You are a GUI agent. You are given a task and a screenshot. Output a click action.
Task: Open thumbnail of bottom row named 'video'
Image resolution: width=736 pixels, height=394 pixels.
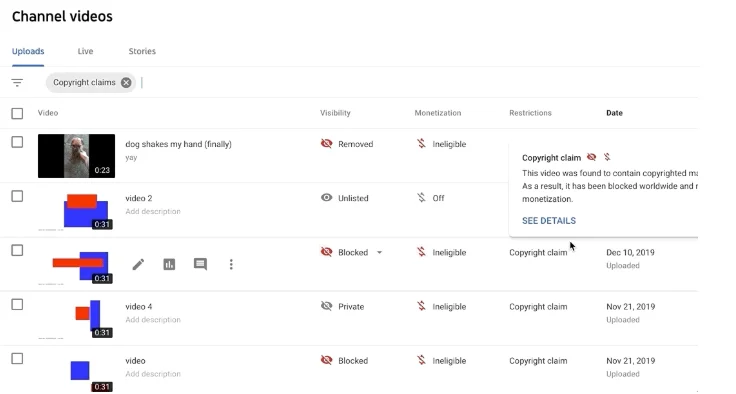pos(77,373)
